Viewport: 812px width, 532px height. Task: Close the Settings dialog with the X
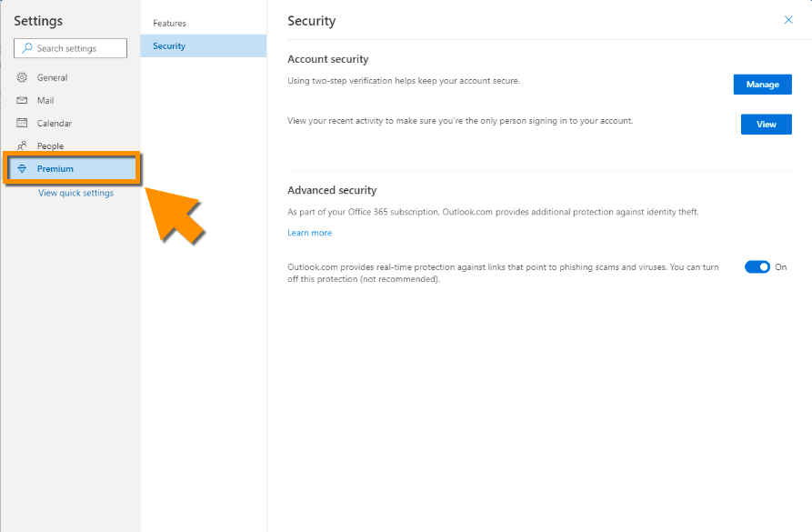(788, 20)
